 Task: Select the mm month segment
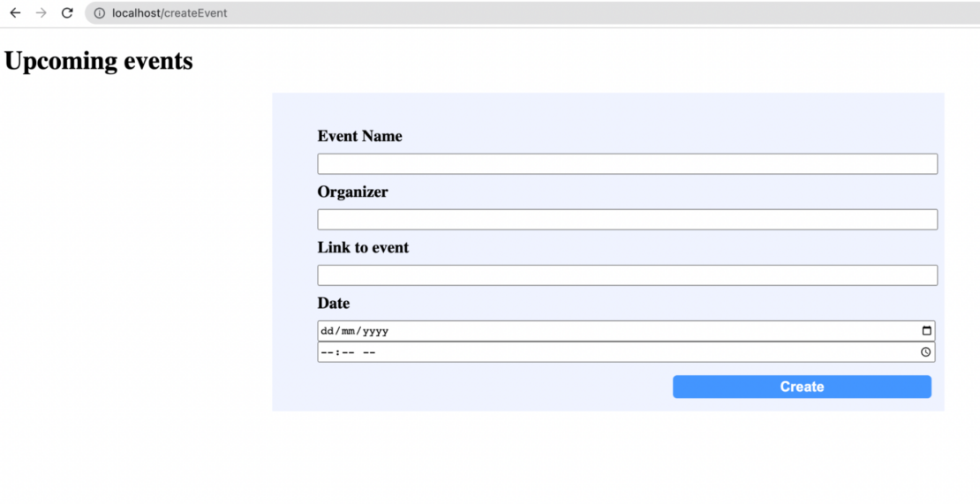(x=348, y=332)
